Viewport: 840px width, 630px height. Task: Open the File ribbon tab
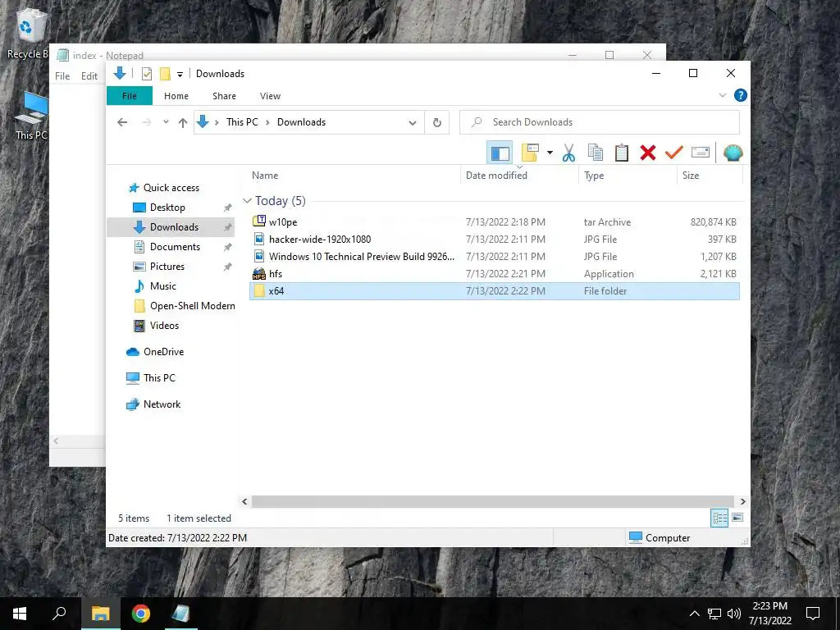[130, 96]
